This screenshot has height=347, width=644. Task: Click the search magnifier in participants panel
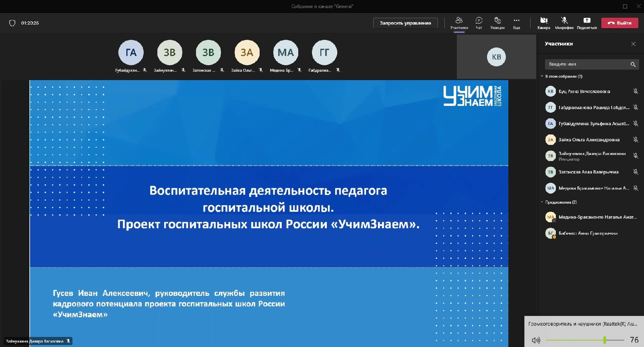[x=633, y=64]
